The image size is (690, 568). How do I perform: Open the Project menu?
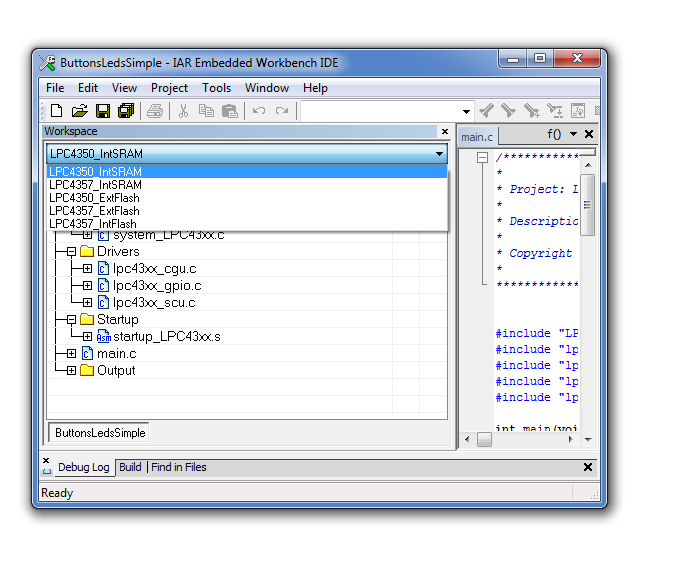[169, 88]
